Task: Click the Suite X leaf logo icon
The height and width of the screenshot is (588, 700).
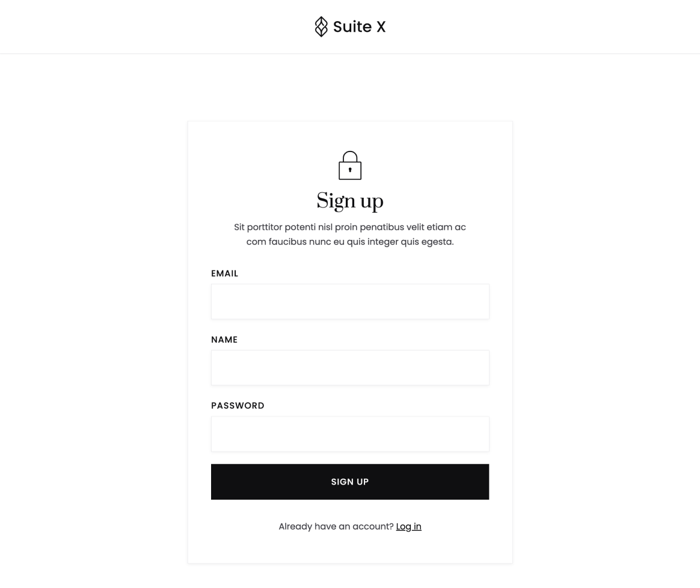Action: [321, 26]
